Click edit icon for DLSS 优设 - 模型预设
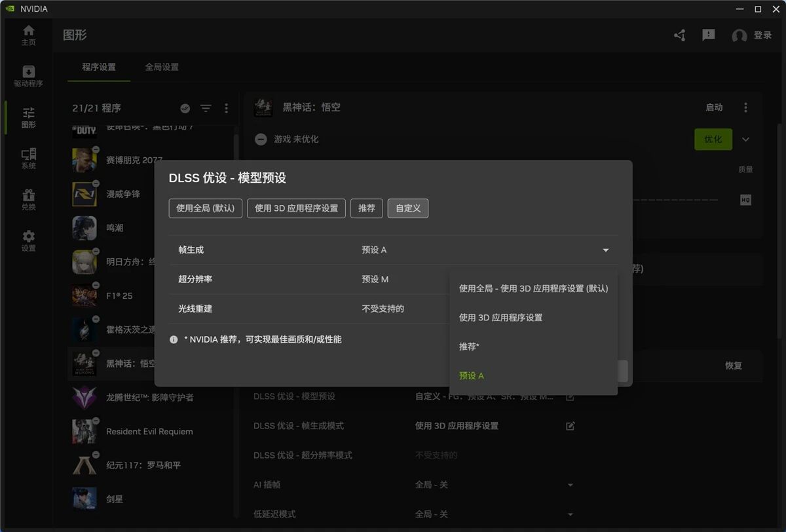Viewport: 786px width, 532px height. tap(570, 396)
